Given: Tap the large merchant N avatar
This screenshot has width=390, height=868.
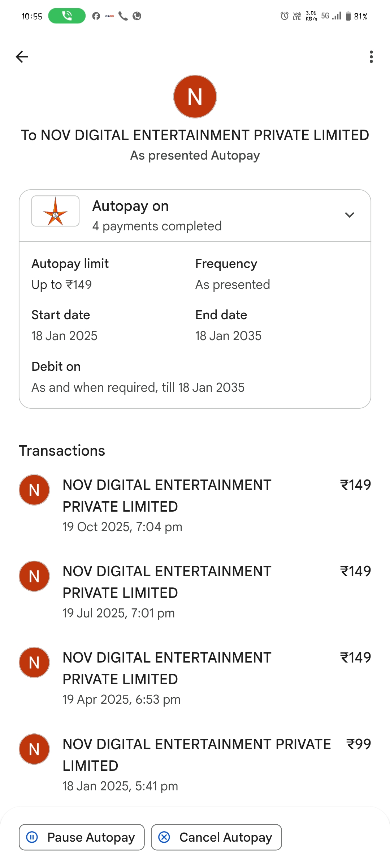Looking at the screenshot, I should [195, 96].
